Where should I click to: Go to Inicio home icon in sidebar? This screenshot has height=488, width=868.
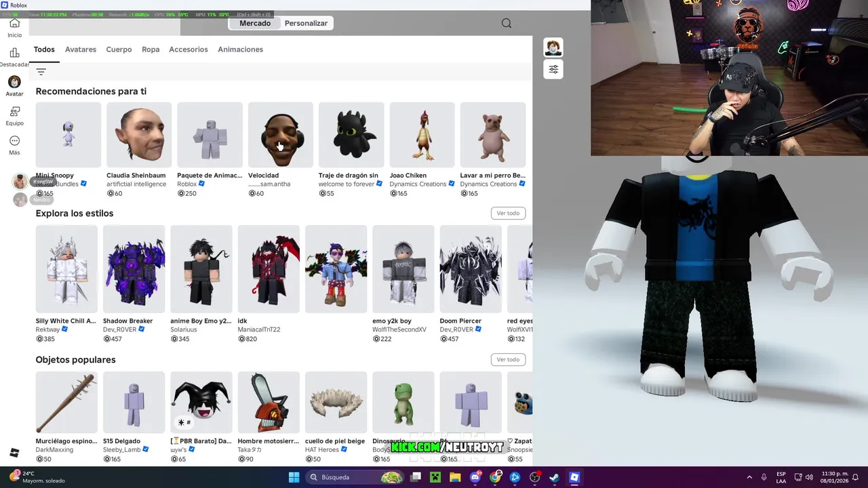14,24
